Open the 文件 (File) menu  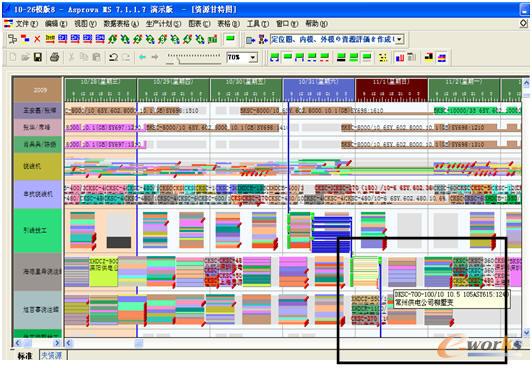26,24
